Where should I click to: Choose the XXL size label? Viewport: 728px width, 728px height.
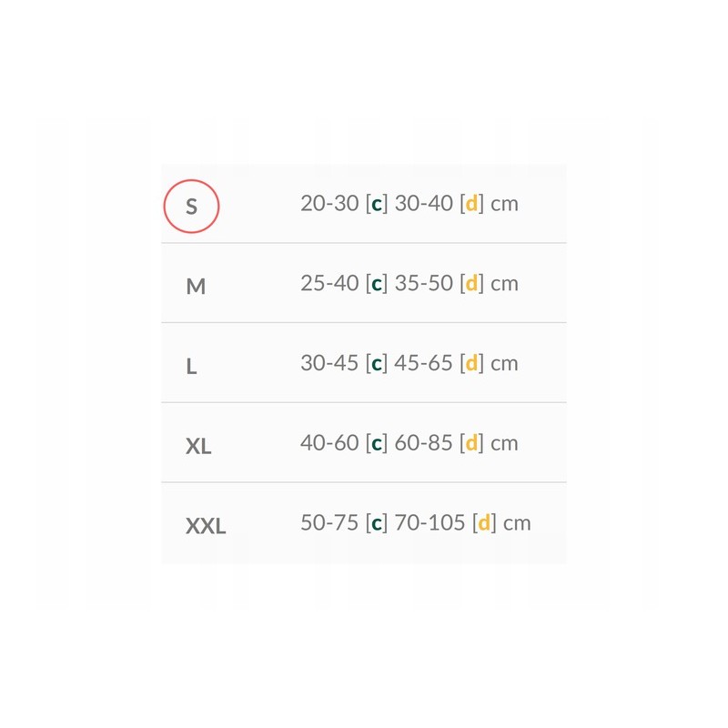point(206,526)
